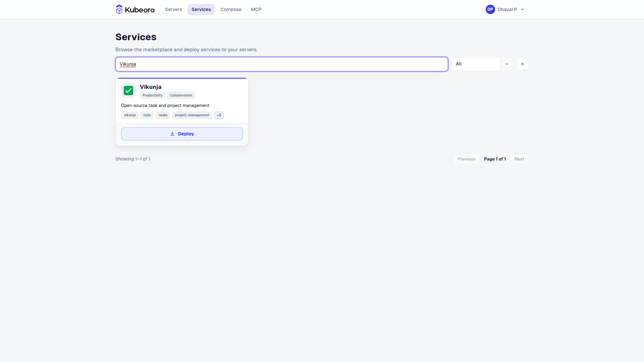Open the All category filter dropdown
644x362 pixels.
coord(482,64)
